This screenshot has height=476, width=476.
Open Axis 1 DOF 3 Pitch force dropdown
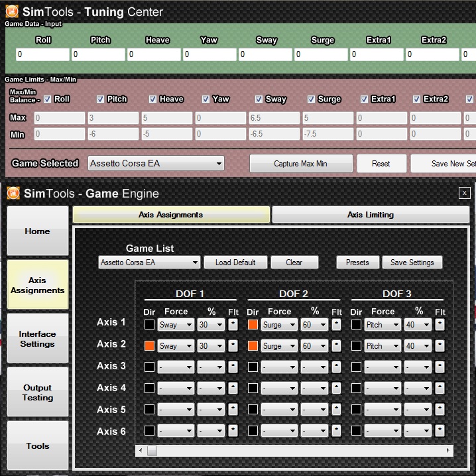coord(383,325)
